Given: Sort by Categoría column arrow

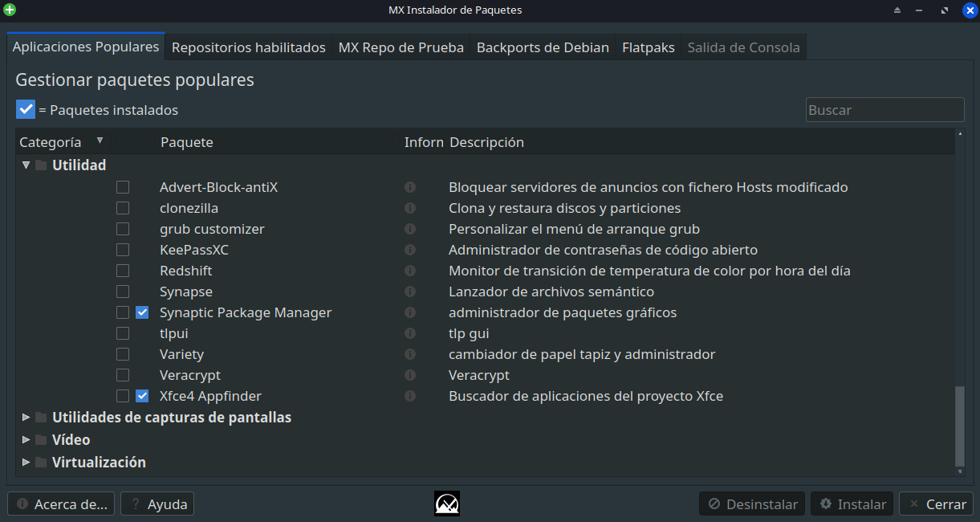Looking at the screenshot, I should pyautogui.click(x=100, y=141).
